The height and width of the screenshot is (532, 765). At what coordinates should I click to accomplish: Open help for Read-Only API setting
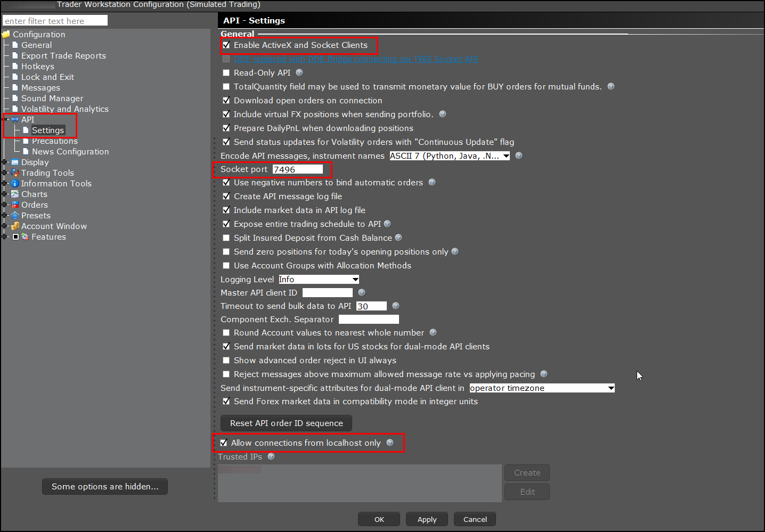(x=299, y=72)
